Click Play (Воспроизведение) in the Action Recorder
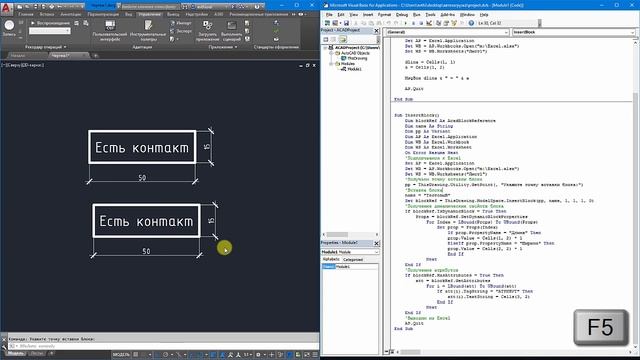The height and width of the screenshot is (360, 640). coord(50,23)
